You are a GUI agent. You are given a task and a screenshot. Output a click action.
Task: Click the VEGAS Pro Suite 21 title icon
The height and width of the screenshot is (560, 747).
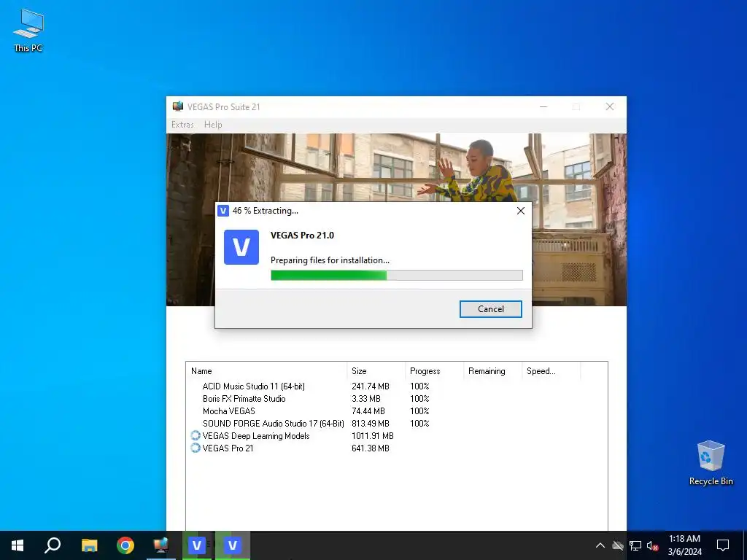pos(178,106)
